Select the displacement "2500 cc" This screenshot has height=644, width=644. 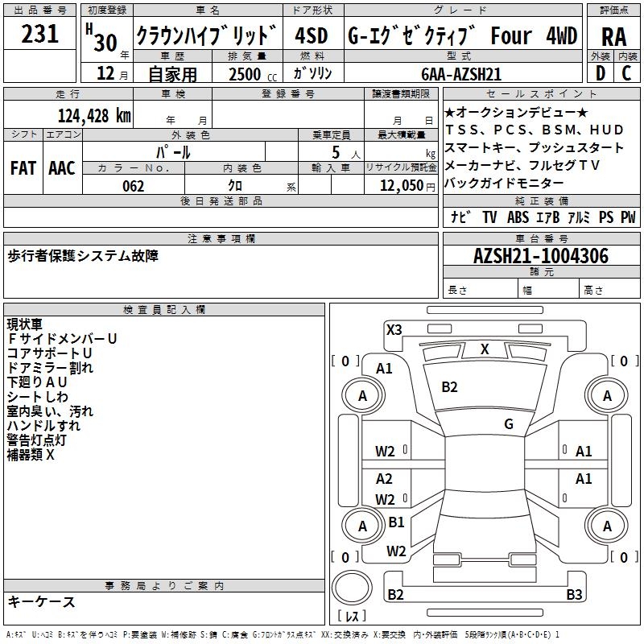253,75
